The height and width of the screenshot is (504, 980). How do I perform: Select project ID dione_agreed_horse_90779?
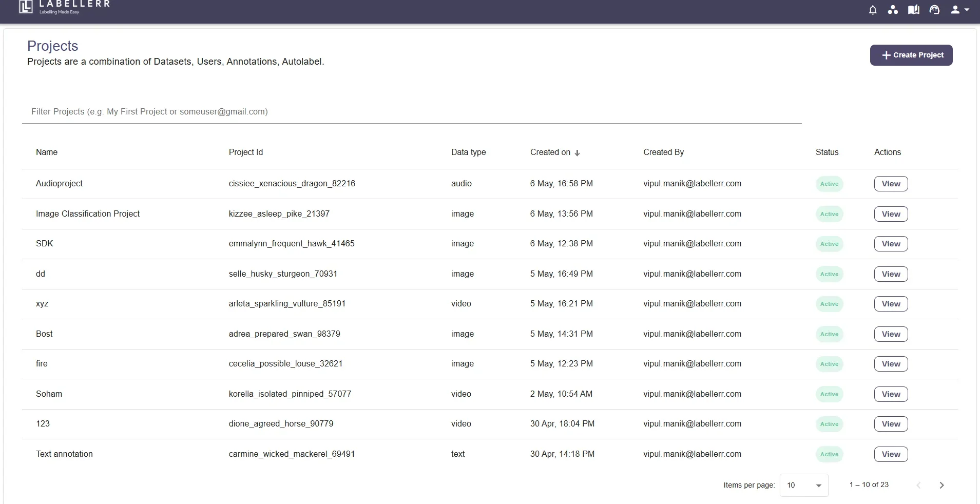pos(281,423)
